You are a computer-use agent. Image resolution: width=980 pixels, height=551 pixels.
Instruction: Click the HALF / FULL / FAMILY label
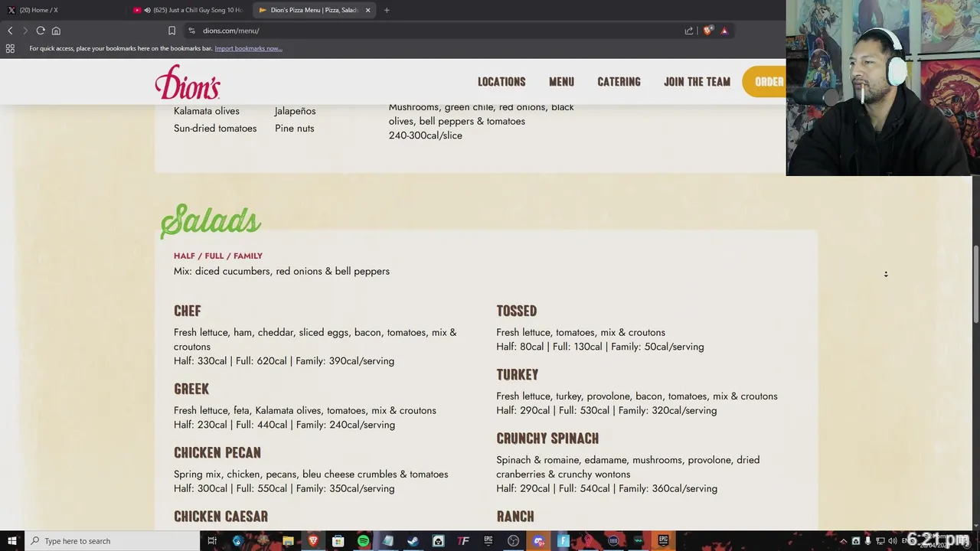pyautogui.click(x=218, y=256)
